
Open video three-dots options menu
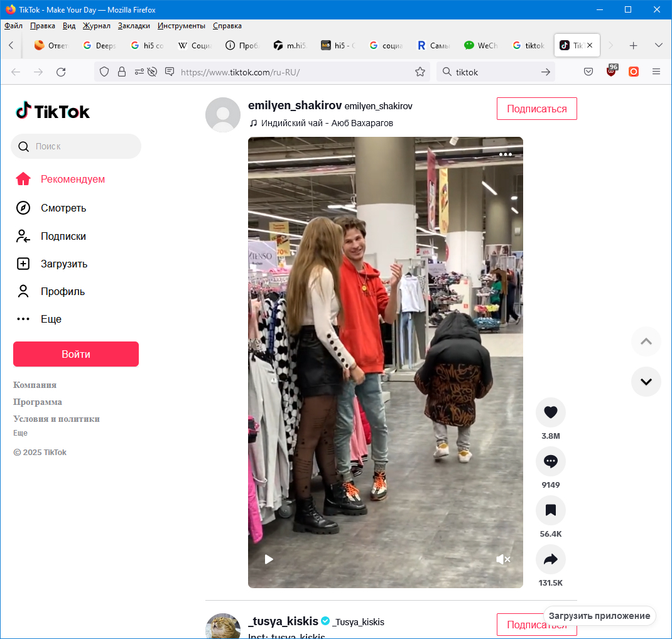click(506, 154)
